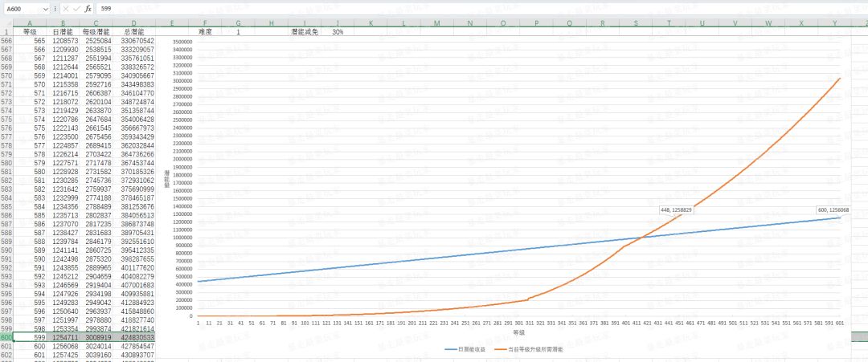Click cell with value 378465187
868x362 pixels.
tap(133, 197)
